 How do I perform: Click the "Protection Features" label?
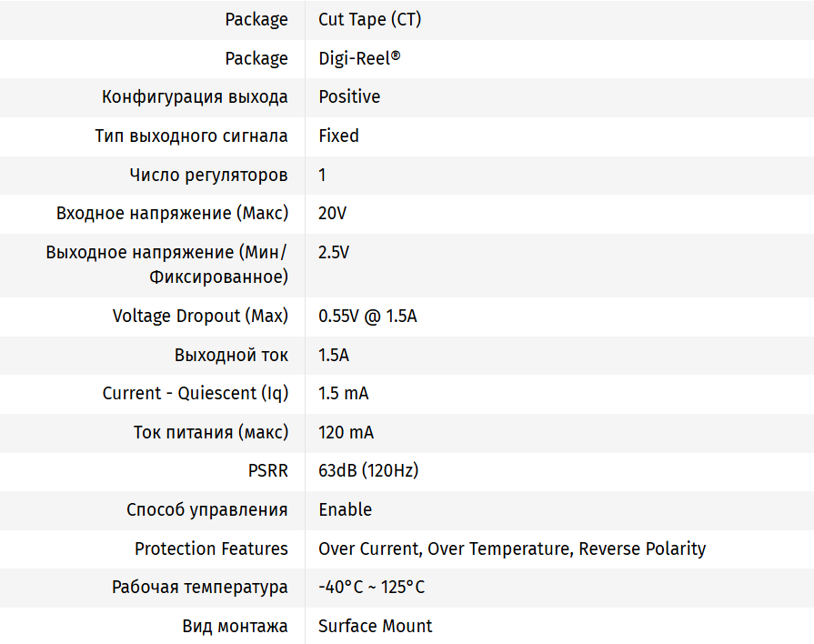tap(211, 548)
